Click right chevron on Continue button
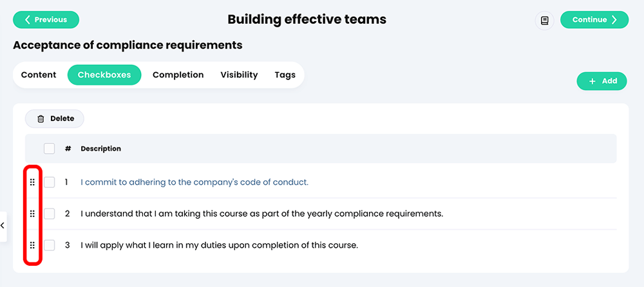 tap(614, 20)
